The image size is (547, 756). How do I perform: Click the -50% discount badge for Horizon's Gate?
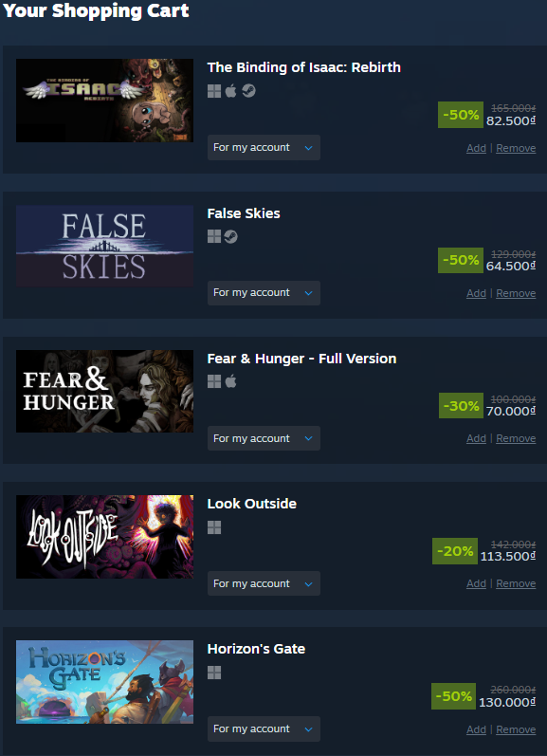[x=453, y=696]
